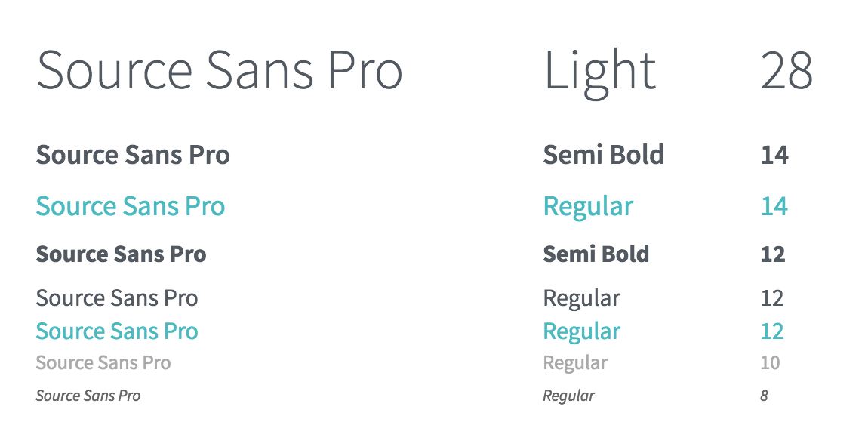Screen dimensions: 868x447
Task: Click the teal "Regular" label beside 14
Action: pos(588,207)
